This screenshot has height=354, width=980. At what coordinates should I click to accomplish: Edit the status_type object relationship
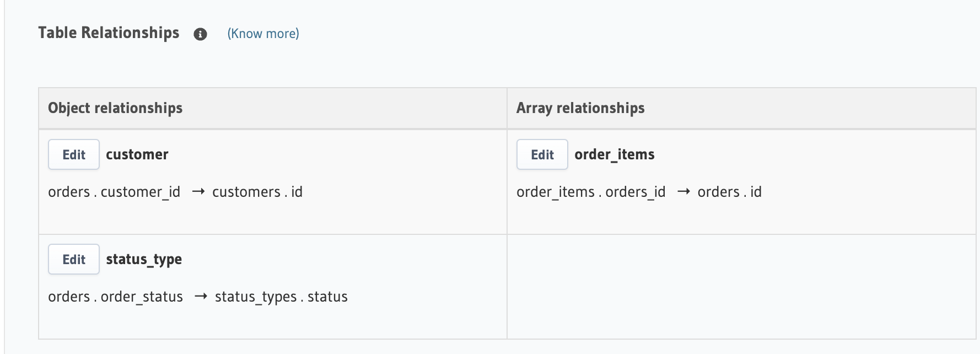[74, 259]
